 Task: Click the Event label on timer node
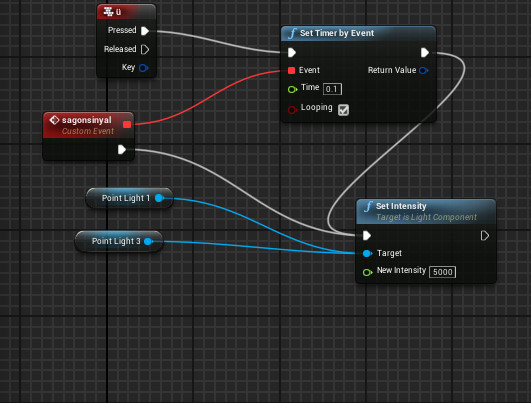(309, 70)
